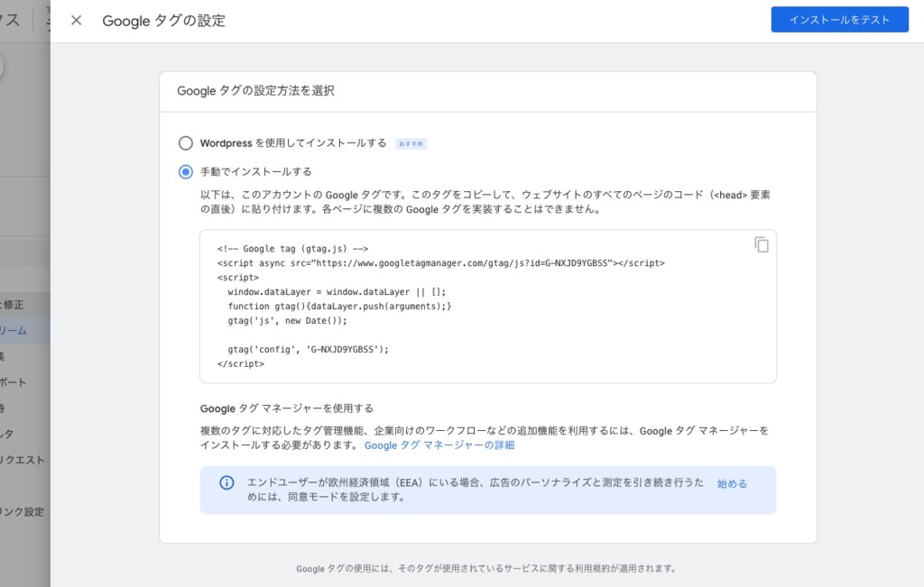
Task: Open the リーム sidebar menu item
Action: [x=14, y=330]
